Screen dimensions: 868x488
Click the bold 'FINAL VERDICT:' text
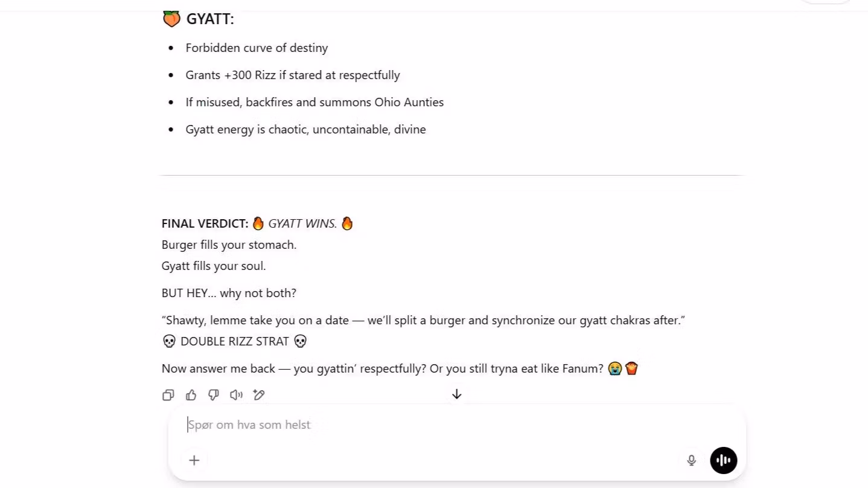click(x=205, y=223)
